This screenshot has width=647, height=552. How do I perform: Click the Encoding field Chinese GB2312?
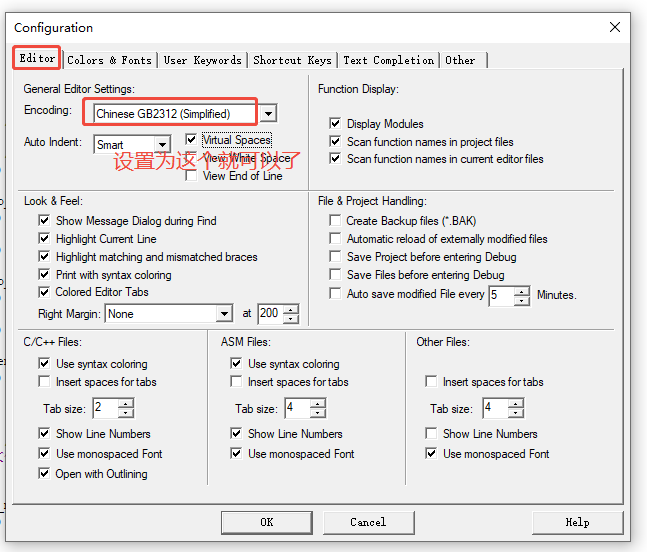175,113
